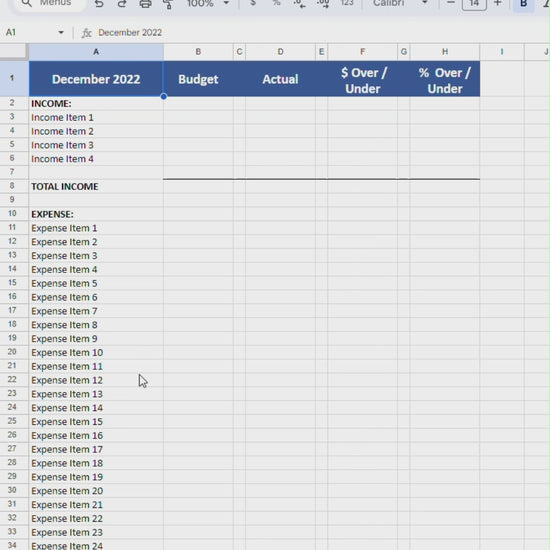Click the Print icon

point(145,4)
